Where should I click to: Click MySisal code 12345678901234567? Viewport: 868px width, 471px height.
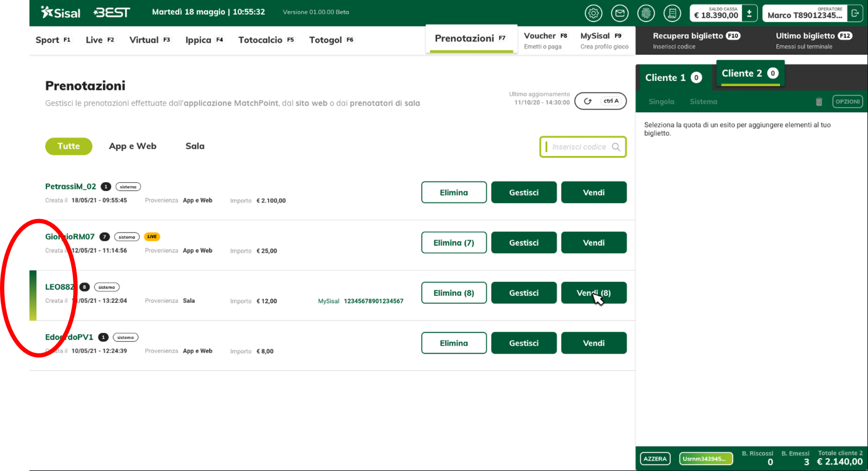[x=373, y=301]
